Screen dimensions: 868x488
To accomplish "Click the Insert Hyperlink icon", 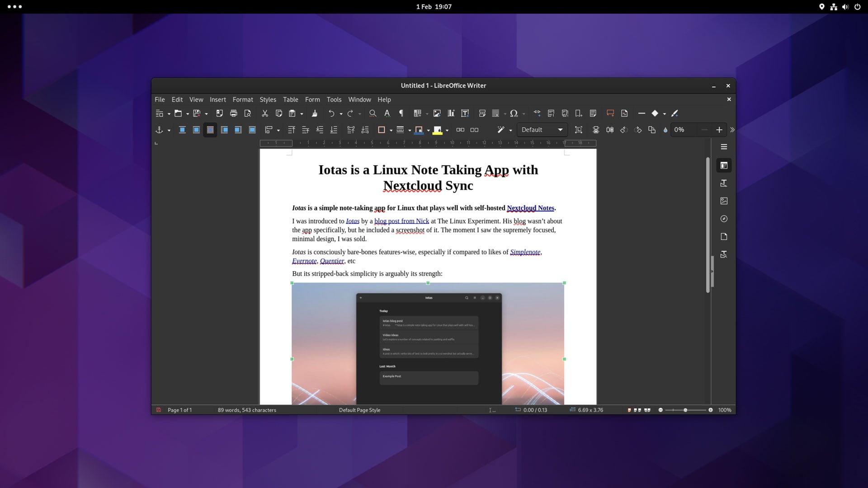I will 537,113.
